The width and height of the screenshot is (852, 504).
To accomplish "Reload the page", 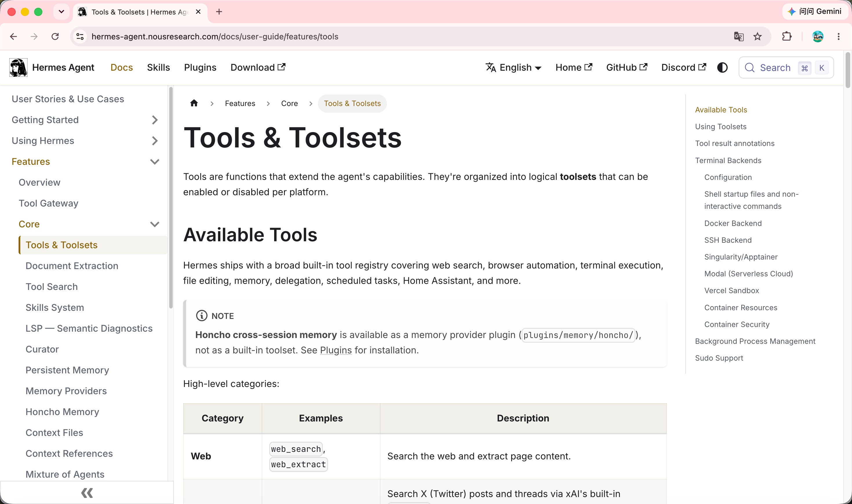I will pos(55,36).
